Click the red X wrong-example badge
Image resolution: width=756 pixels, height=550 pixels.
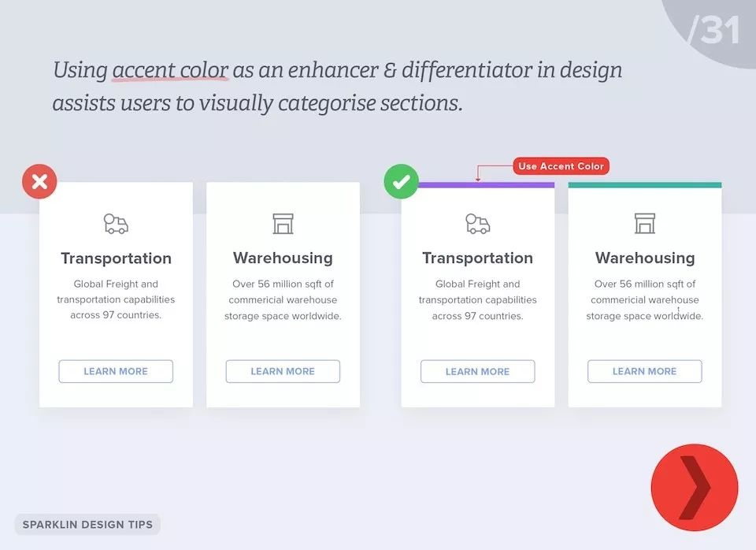pyautogui.click(x=39, y=181)
